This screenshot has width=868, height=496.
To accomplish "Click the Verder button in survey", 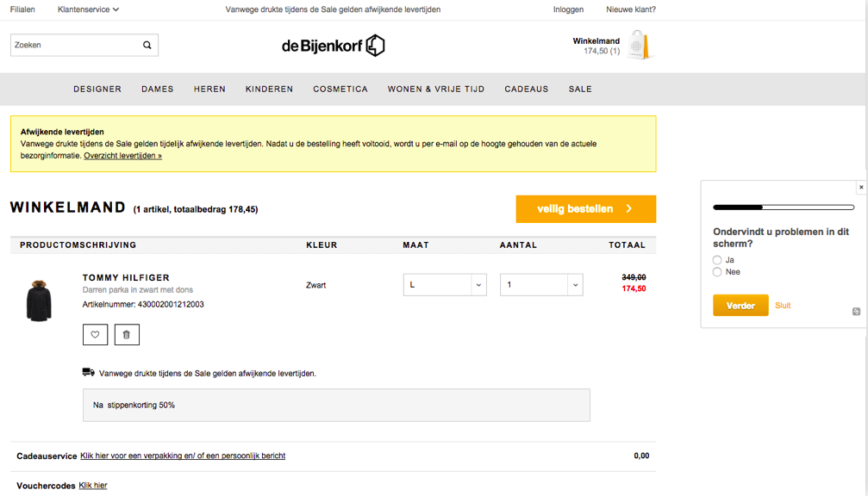I will [740, 305].
